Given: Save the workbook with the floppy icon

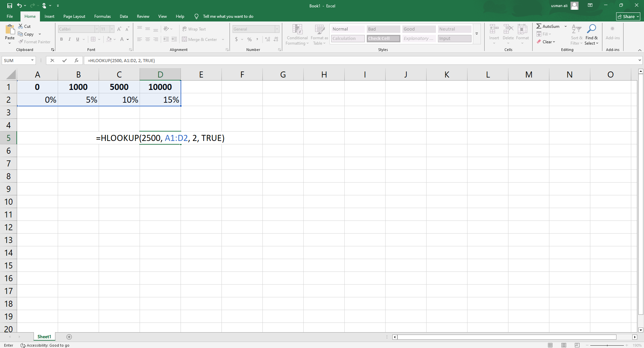Looking at the screenshot, I should pos(10,6).
